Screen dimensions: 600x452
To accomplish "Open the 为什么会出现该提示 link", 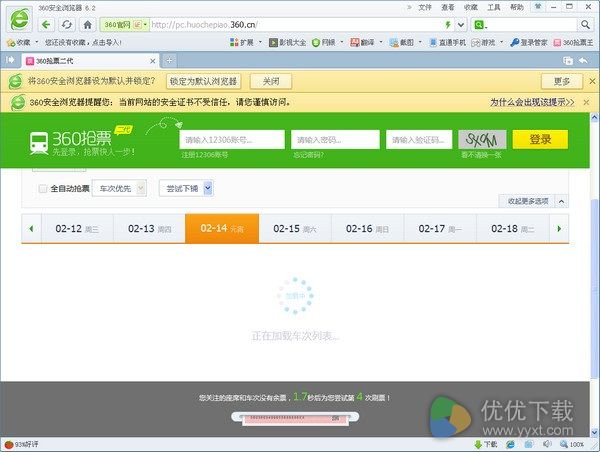I will (x=532, y=102).
